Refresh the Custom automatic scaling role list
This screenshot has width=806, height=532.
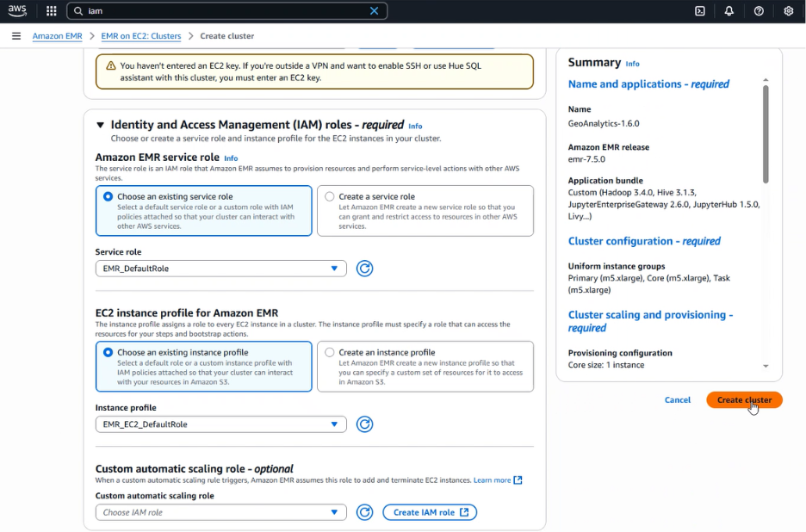point(364,512)
